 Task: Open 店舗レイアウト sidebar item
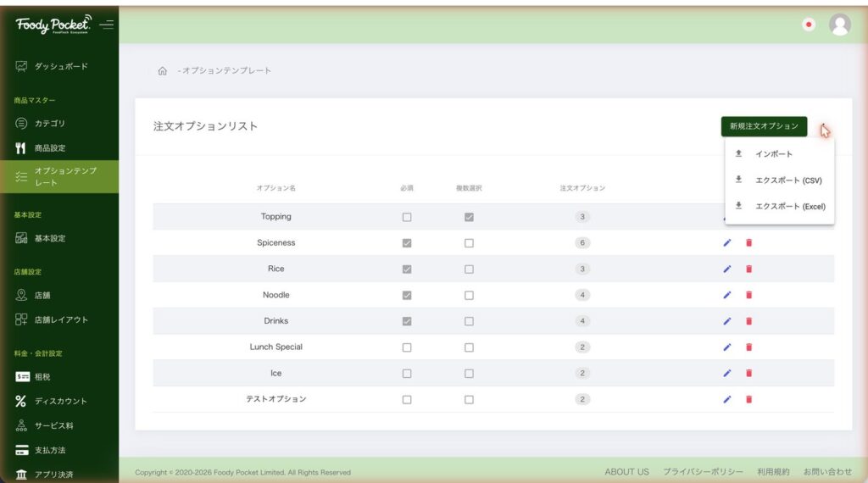click(x=59, y=319)
